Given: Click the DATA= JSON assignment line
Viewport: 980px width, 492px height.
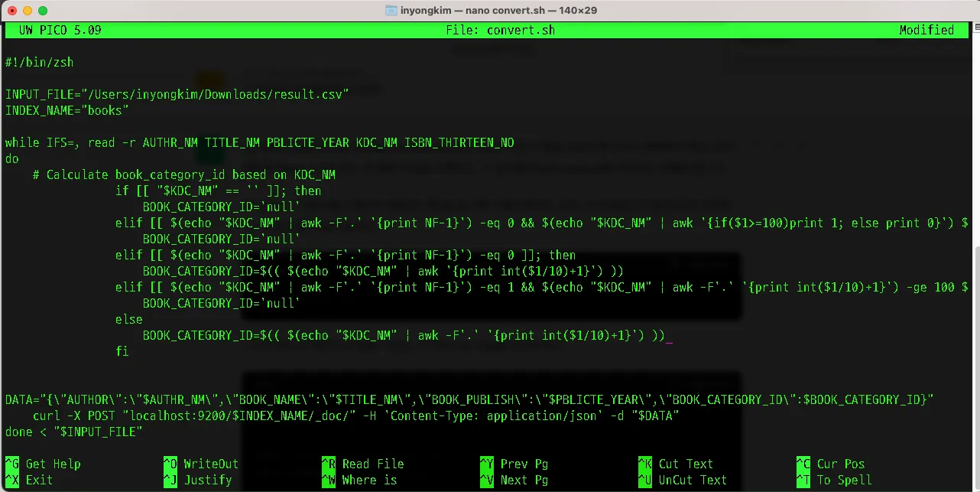Looking at the screenshot, I should [470, 399].
